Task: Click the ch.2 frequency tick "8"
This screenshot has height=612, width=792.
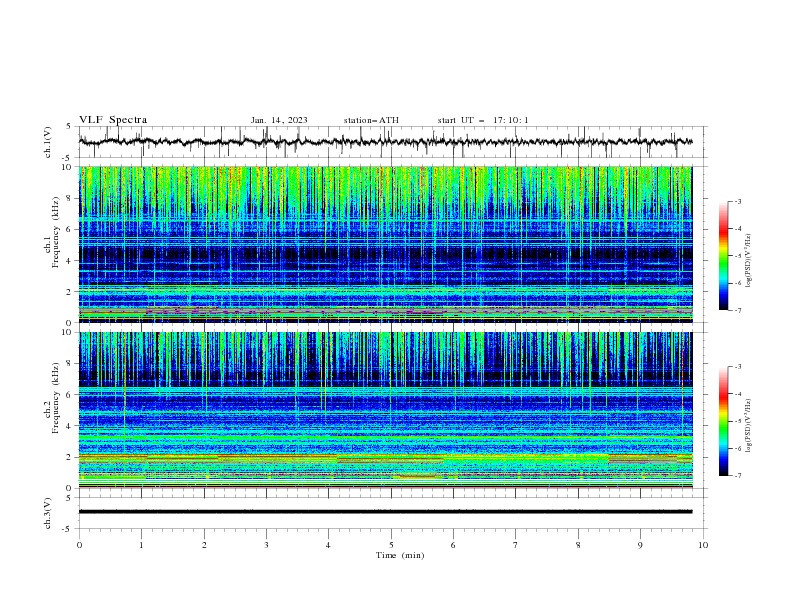Action: pyautogui.click(x=70, y=364)
